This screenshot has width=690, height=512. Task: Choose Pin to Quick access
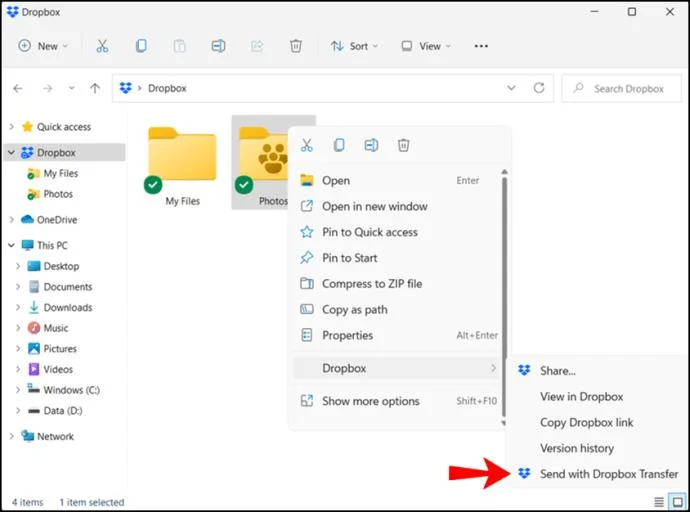[x=396, y=232]
